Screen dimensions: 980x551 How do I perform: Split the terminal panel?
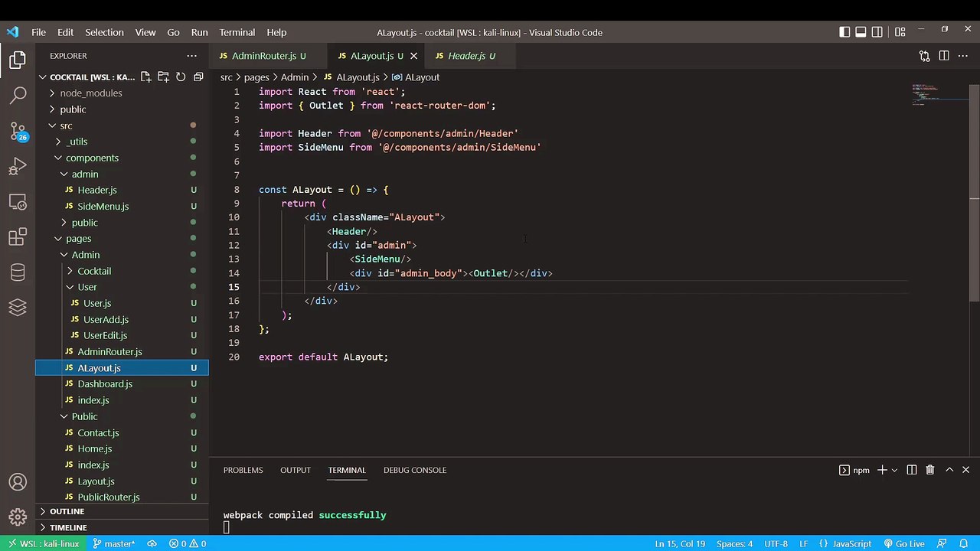(911, 470)
